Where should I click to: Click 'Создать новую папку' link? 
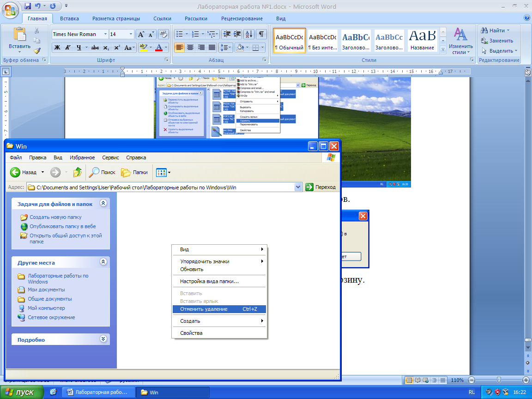[x=55, y=217]
